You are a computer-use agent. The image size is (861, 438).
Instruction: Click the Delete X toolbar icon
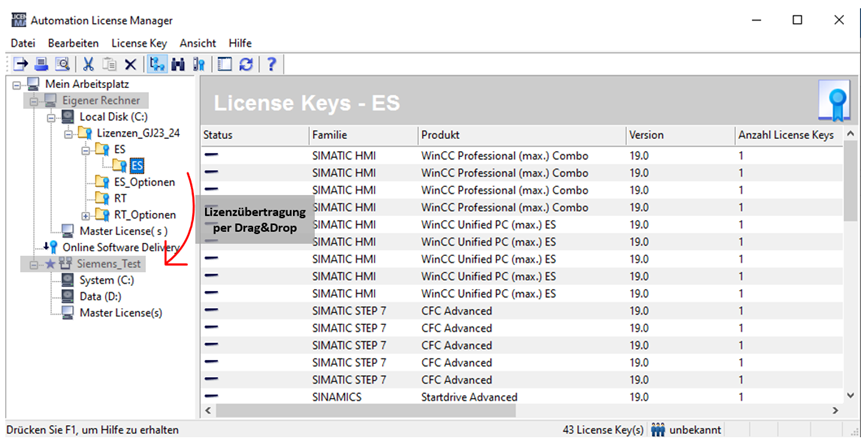click(130, 65)
